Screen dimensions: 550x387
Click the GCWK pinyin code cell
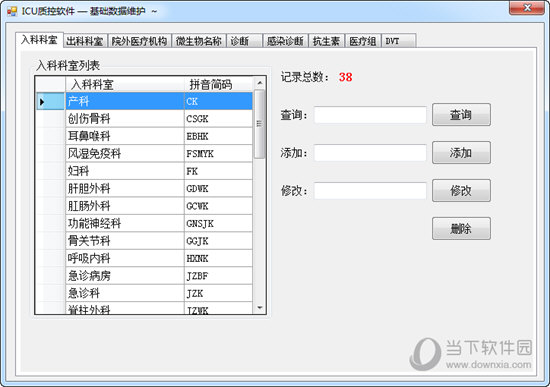click(x=218, y=206)
